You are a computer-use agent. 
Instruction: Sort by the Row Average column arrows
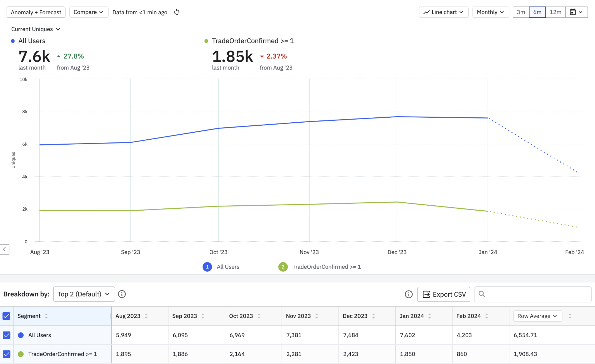570,316
